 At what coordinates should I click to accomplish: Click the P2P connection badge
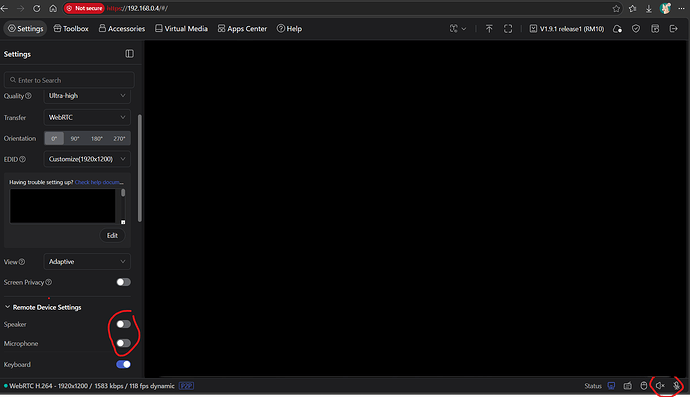click(x=186, y=386)
